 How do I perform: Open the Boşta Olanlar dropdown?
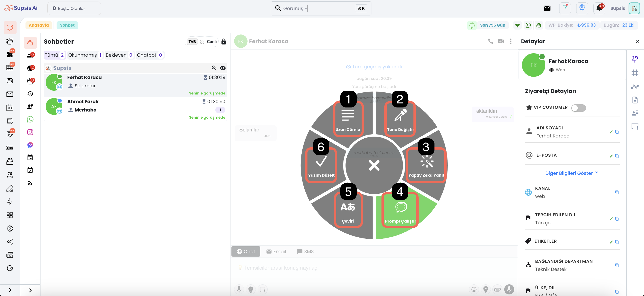pos(74,8)
